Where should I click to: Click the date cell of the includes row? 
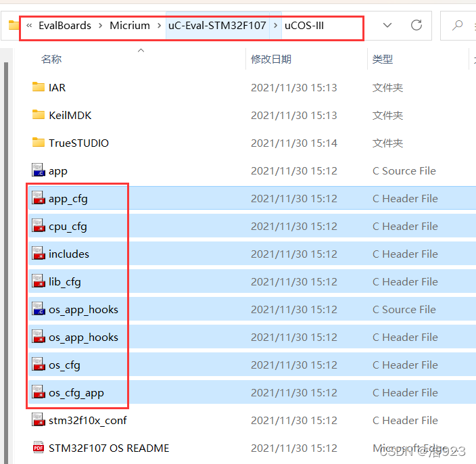click(x=294, y=254)
